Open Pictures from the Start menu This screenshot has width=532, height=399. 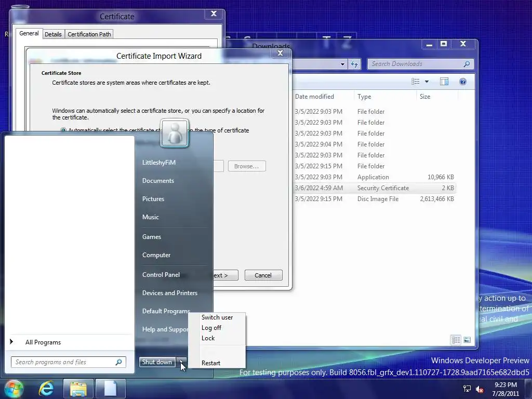153,199
